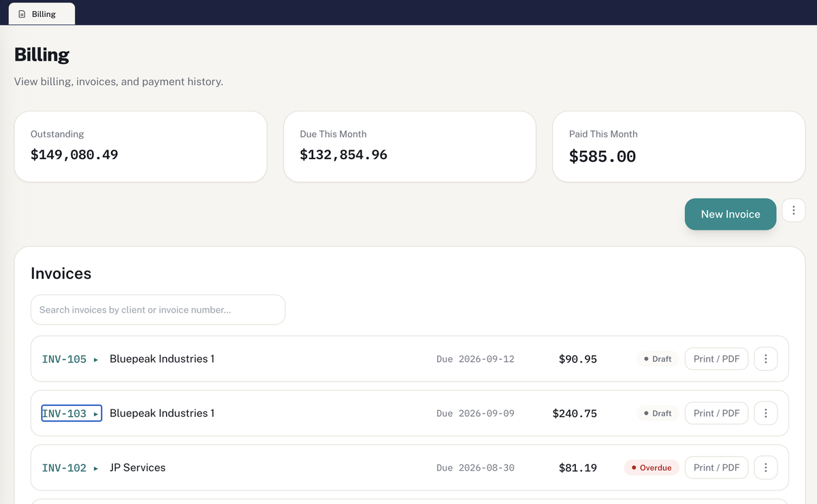Click the Due 2026-08-30 date
The height and width of the screenshot is (504, 817).
(x=475, y=468)
